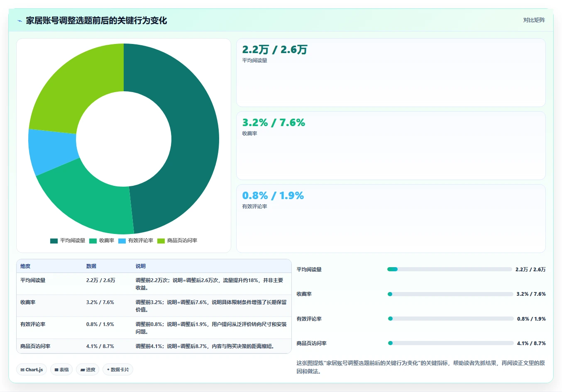Image resolution: width=562 pixels, height=392 pixels.
Task: Click the 进度 tag
Action: 88,370
